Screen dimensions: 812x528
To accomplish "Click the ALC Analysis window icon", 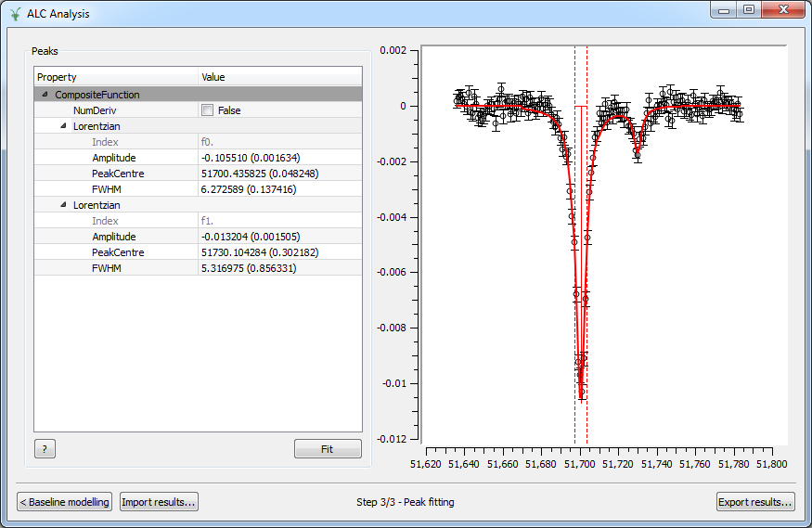I will (15, 14).
